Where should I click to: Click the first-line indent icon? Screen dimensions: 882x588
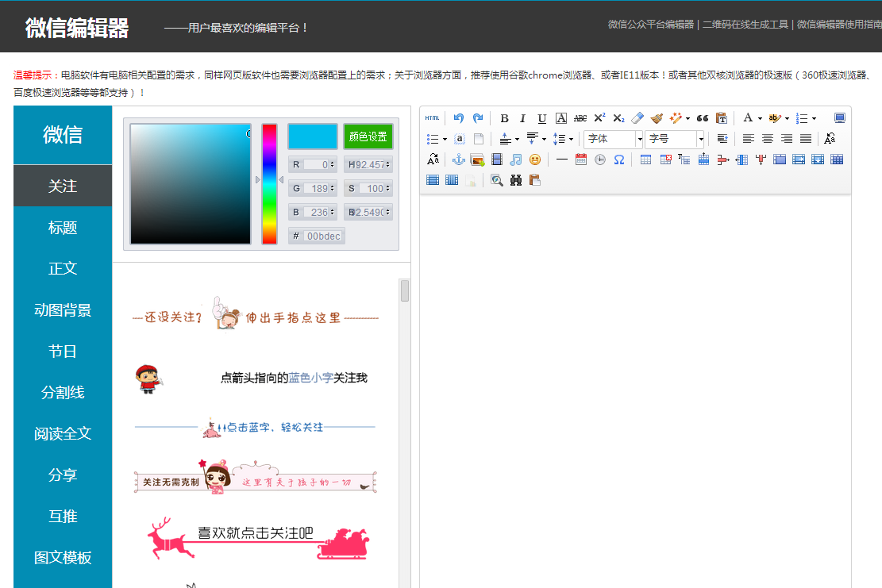coord(722,139)
